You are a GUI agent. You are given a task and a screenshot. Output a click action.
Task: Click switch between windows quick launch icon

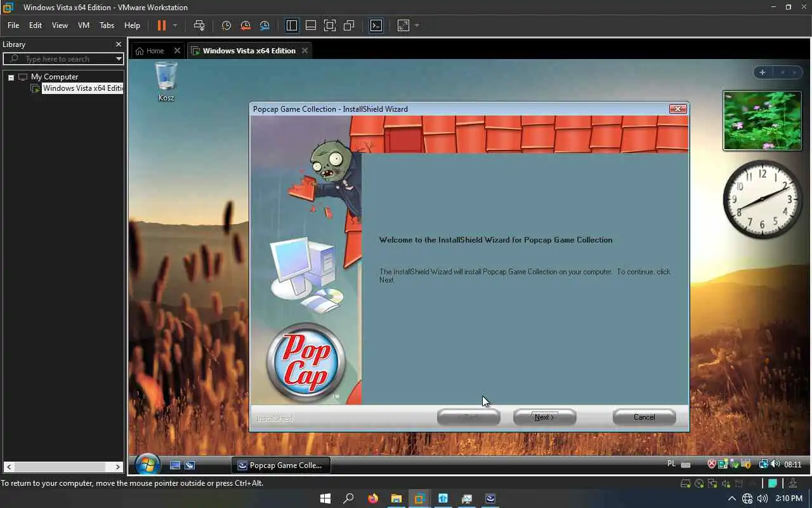tap(189, 465)
